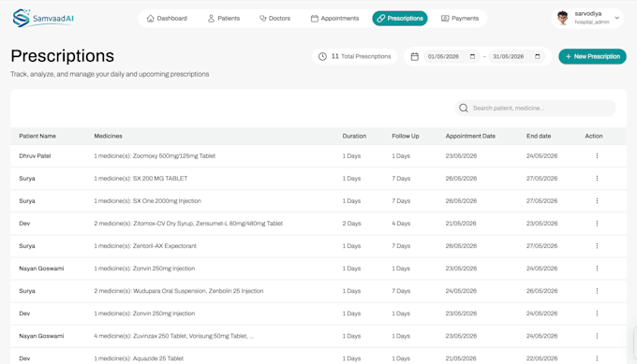
Task: Open action menu for SX 200 MG TABLET row
Action: coord(597,178)
